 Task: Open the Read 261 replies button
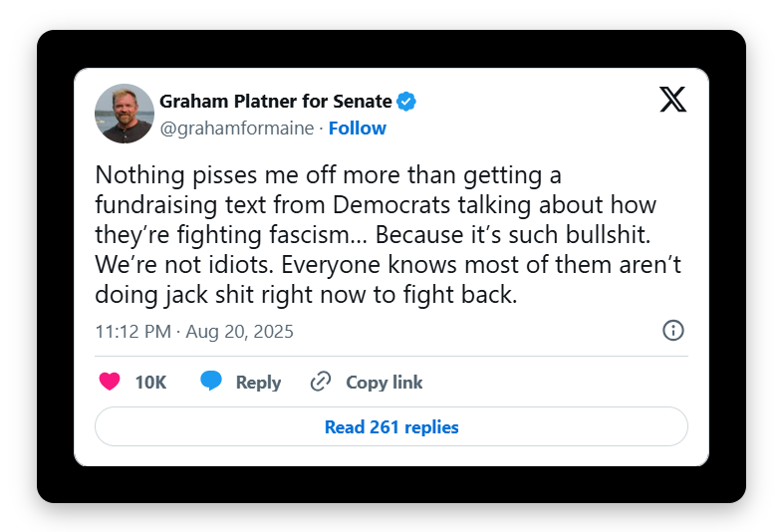(x=391, y=427)
